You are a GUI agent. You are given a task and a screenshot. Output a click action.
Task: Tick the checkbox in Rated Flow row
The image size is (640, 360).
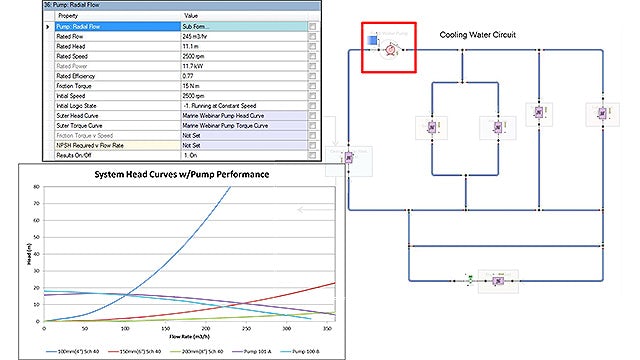(x=312, y=36)
